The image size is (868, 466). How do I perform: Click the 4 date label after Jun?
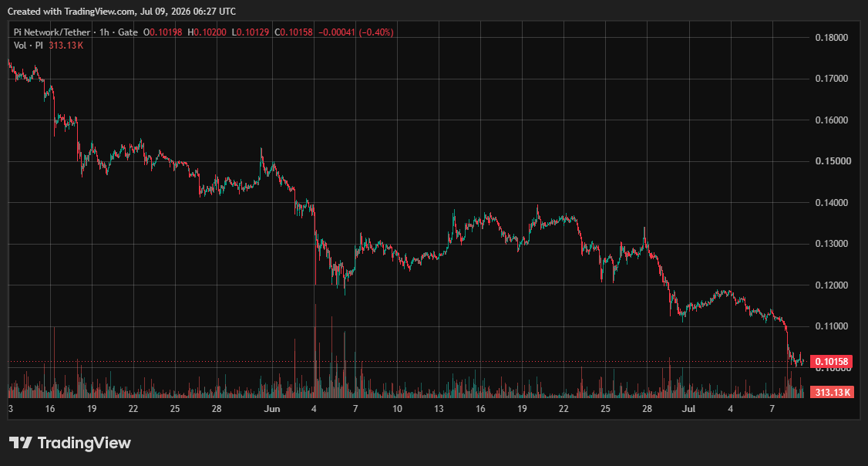click(314, 409)
